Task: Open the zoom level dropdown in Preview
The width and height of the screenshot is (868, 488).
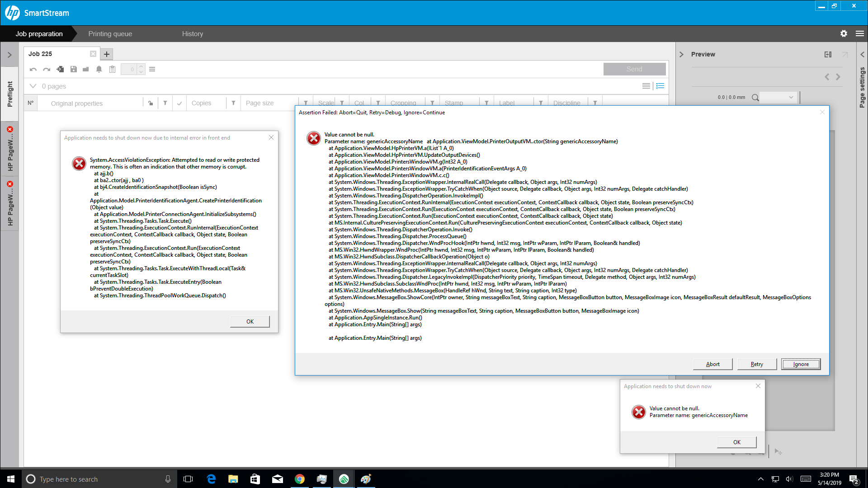Action: click(x=790, y=97)
